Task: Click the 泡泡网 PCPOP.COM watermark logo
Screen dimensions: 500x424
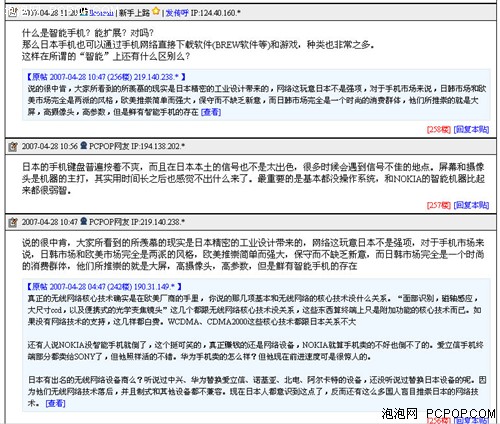Action: point(438,414)
